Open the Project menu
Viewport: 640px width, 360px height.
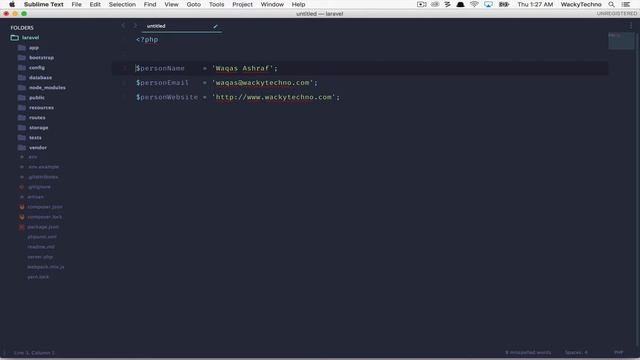point(242,4)
